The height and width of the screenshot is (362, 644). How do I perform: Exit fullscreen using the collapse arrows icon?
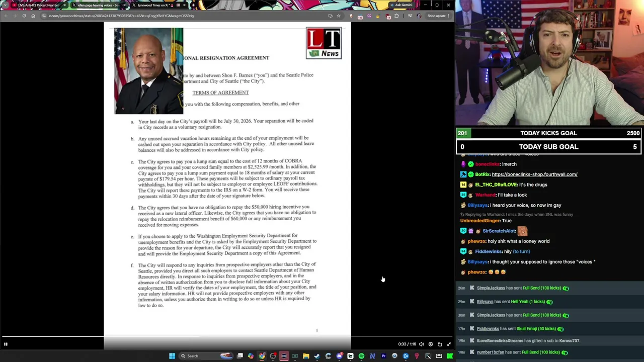(449, 344)
